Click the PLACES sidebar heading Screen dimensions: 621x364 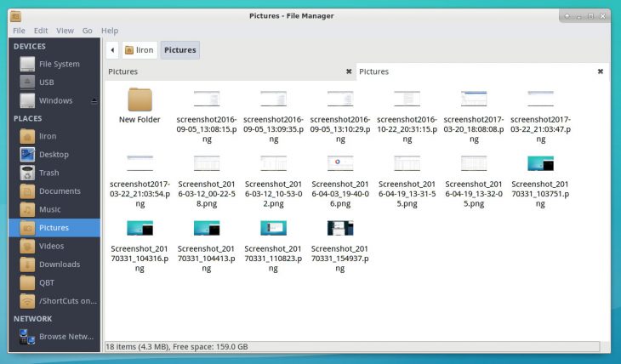coord(28,118)
